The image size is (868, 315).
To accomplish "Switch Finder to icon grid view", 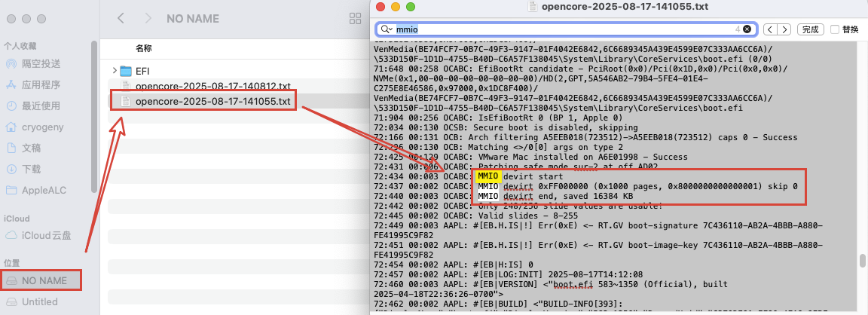I will pyautogui.click(x=356, y=18).
